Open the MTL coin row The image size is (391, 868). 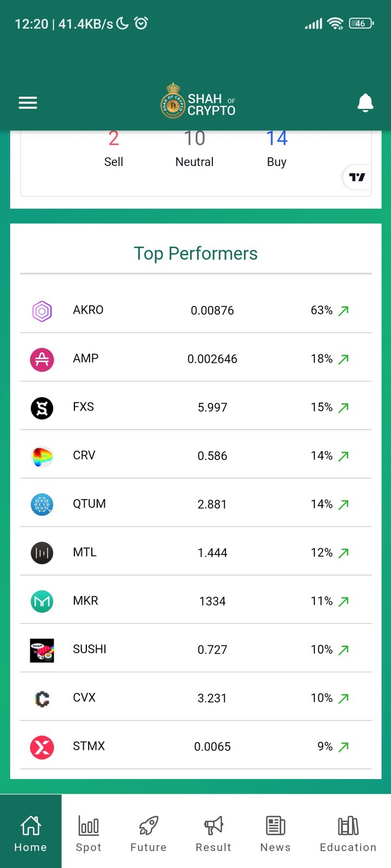click(195, 553)
